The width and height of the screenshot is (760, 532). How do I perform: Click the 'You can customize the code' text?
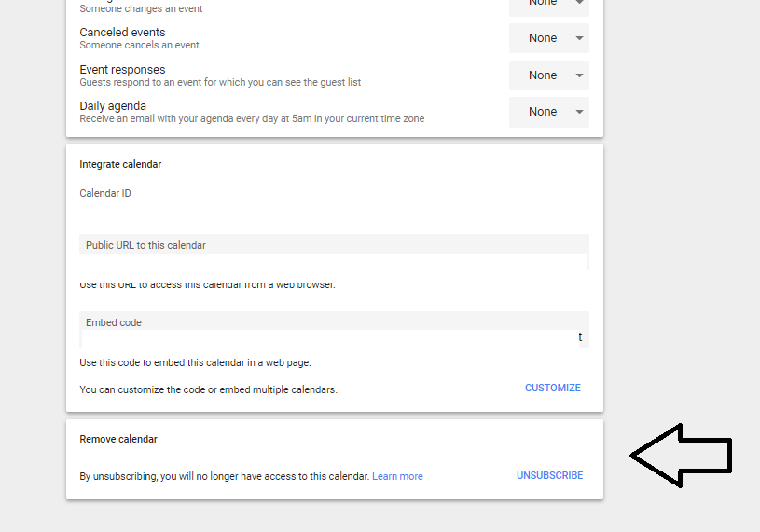tap(208, 389)
